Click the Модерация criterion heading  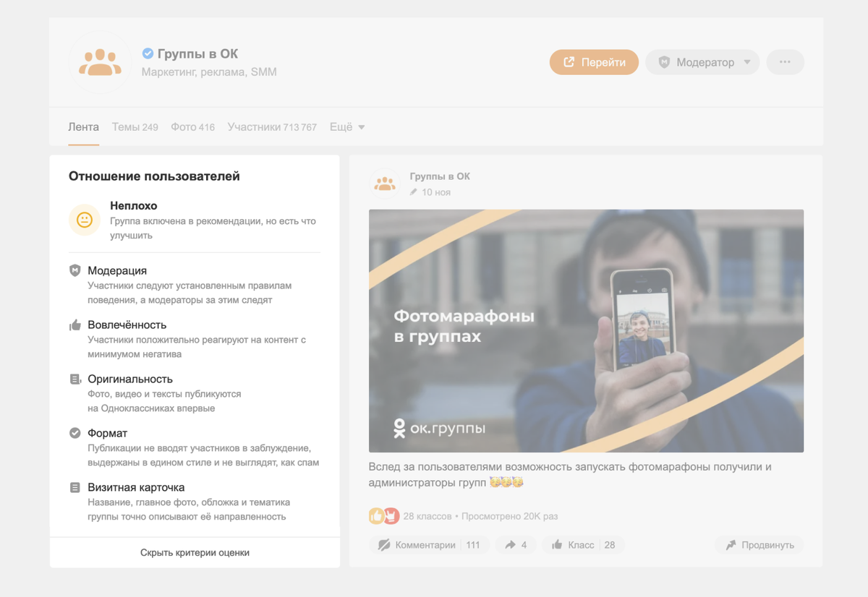[117, 270]
